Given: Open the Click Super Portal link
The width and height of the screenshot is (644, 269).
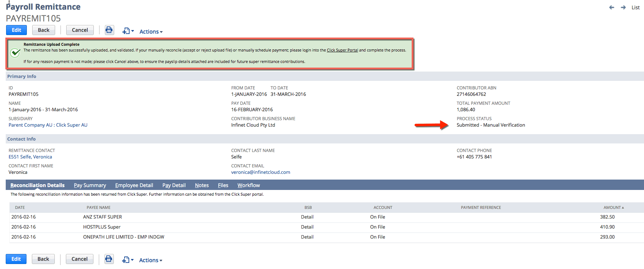Looking at the screenshot, I should click(342, 50).
